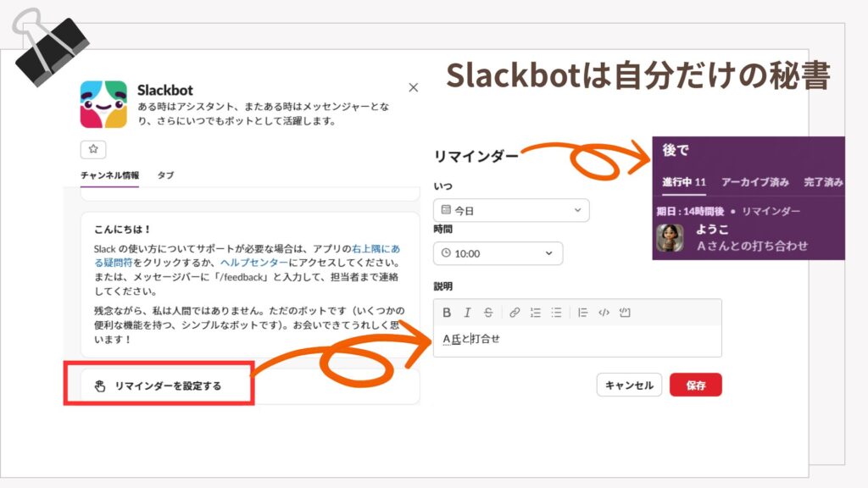Select the 進行中 11 tab
Viewport: 868px width, 488px height.
[684, 182]
